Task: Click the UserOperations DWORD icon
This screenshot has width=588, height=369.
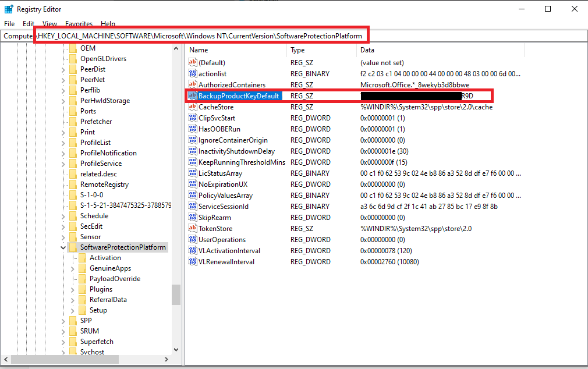Action: click(x=192, y=239)
